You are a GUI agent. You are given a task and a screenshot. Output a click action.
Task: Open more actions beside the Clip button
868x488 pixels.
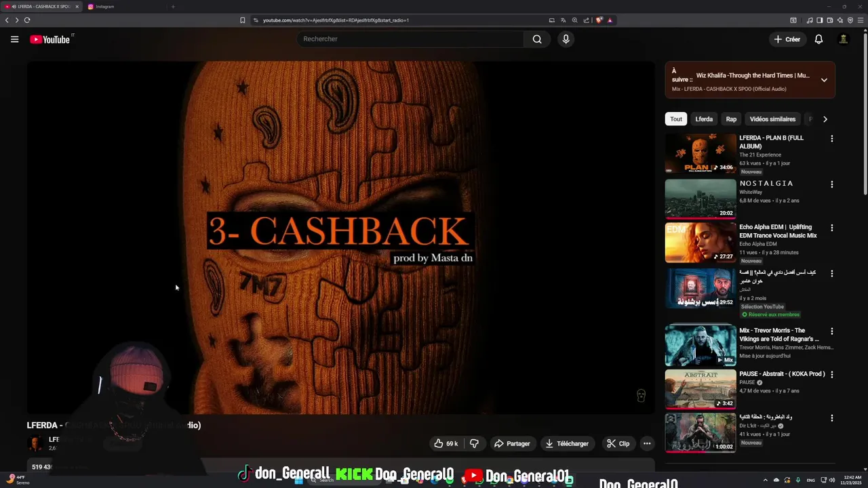[x=647, y=443]
